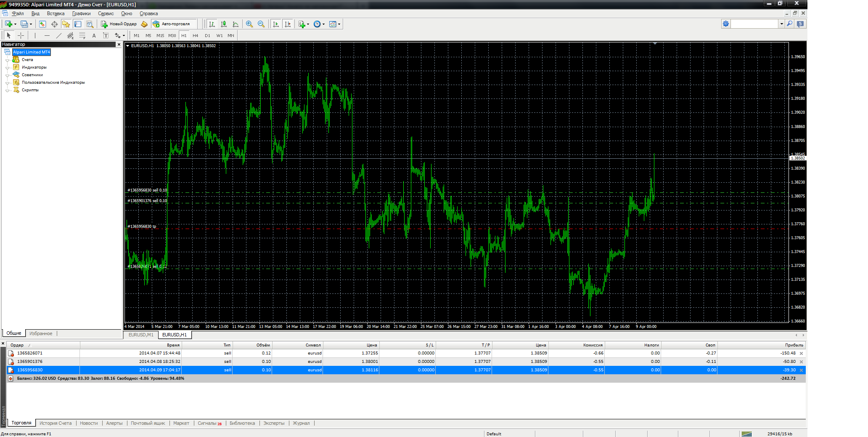Screen dimensions: 868x437
Task: Select the vertical line tool
Action: click(x=35, y=35)
